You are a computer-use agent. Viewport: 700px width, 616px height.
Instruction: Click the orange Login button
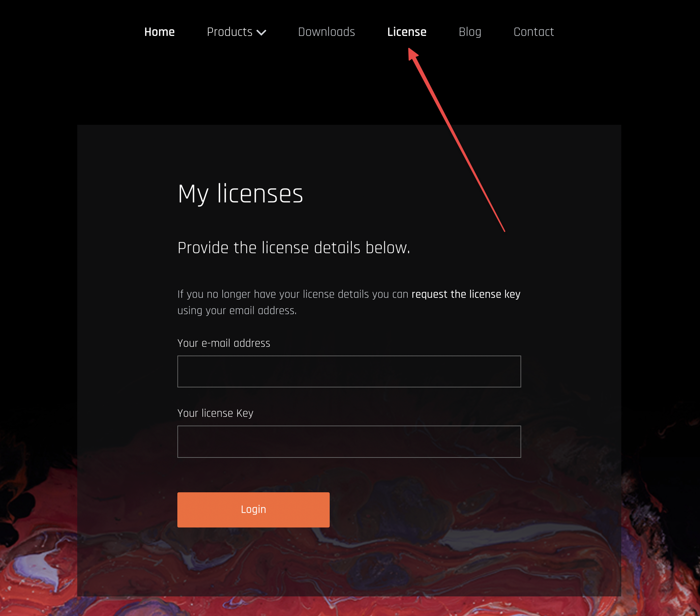pyautogui.click(x=253, y=510)
